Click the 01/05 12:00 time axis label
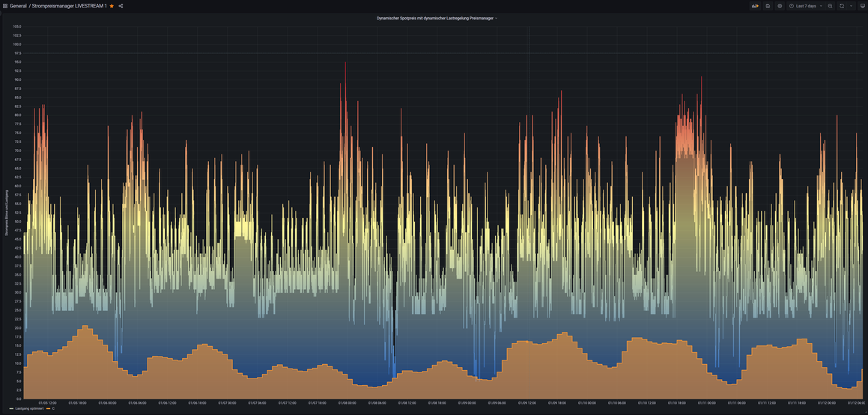 [x=48, y=403]
